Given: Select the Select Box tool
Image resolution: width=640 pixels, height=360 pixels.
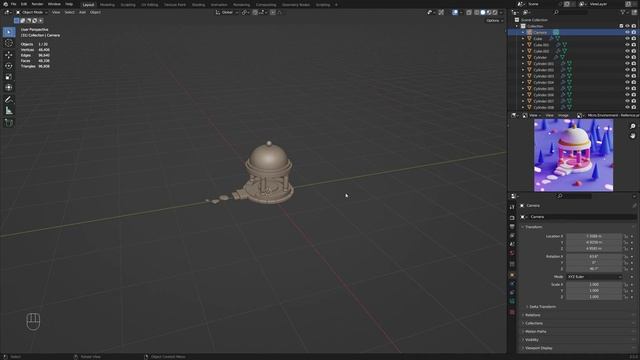Looking at the screenshot, I should click(x=9, y=32).
